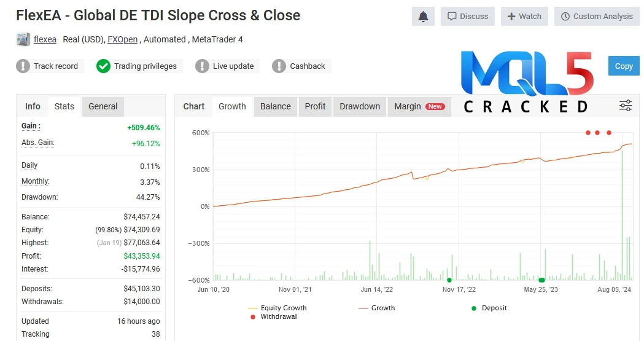This screenshot has width=644, height=341.
Task: Switch to the Growth tab
Action: pyautogui.click(x=232, y=106)
